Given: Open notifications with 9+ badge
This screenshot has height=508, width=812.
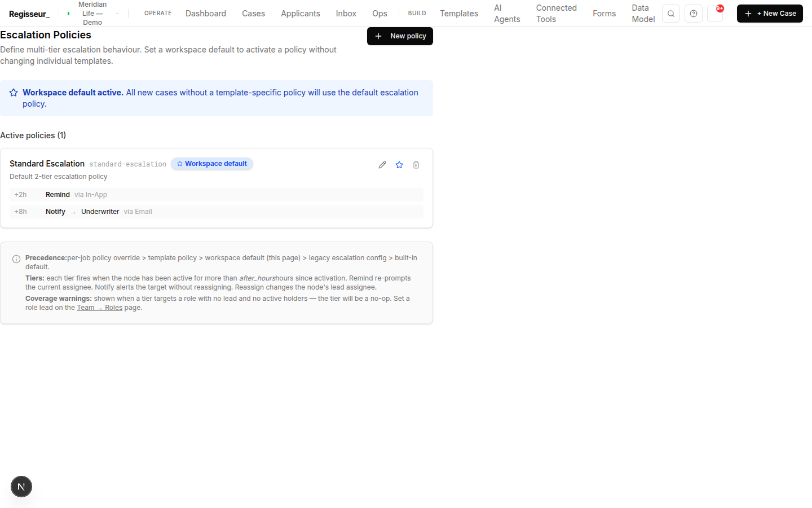Looking at the screenshot, I should (x=716, y=14).
